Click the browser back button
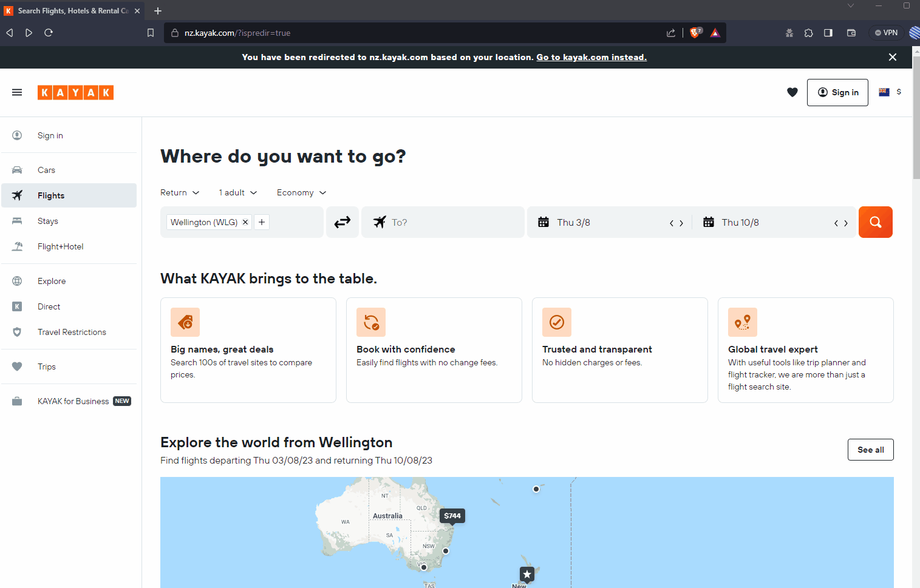920x588 pixels. 10,33
